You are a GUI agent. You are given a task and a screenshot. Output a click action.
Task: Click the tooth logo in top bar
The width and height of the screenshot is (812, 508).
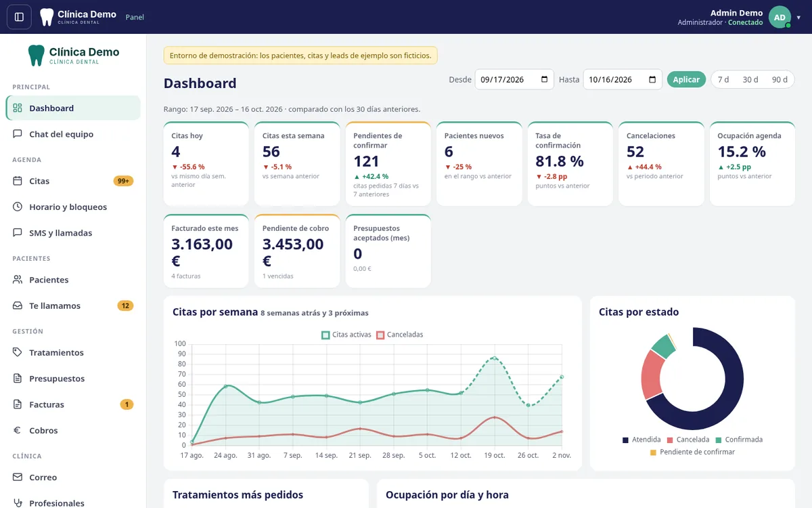(x=47, y=17)
